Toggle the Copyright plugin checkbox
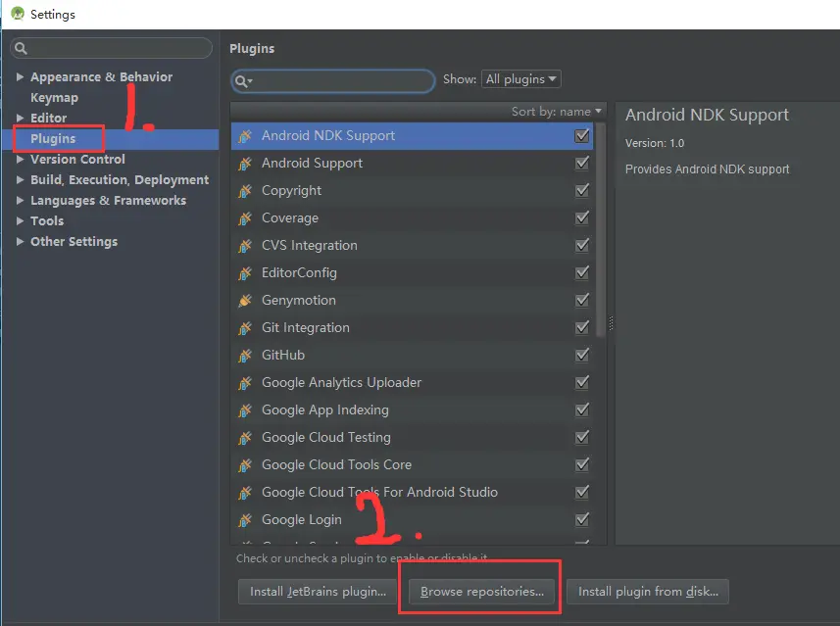This screenshot has height=626, width=840. point(582,190)
